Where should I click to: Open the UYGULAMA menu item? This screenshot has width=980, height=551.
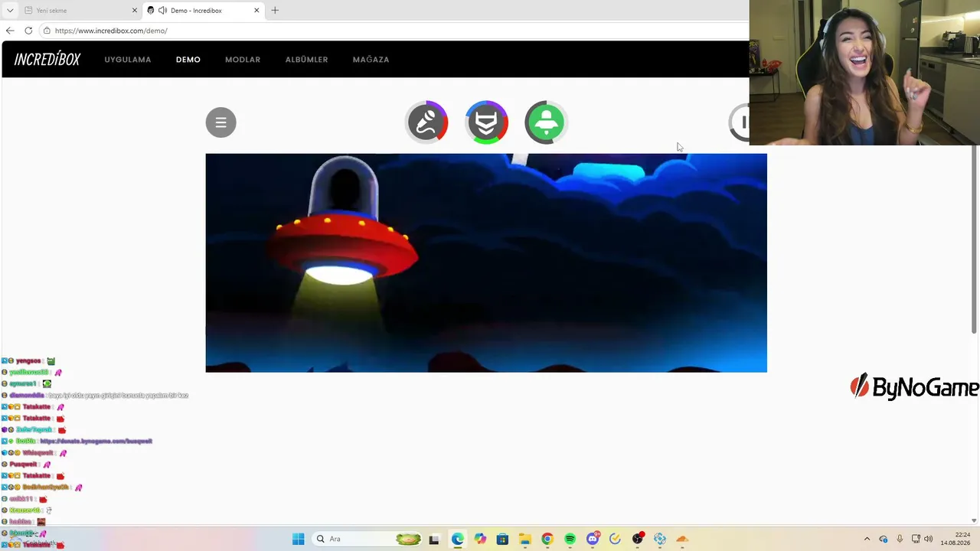128,60
